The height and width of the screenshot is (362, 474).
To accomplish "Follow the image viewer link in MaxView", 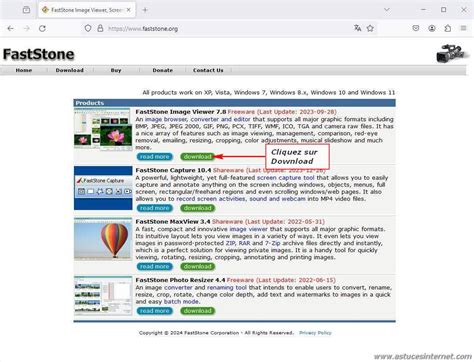I will click(x=249, y=229).
